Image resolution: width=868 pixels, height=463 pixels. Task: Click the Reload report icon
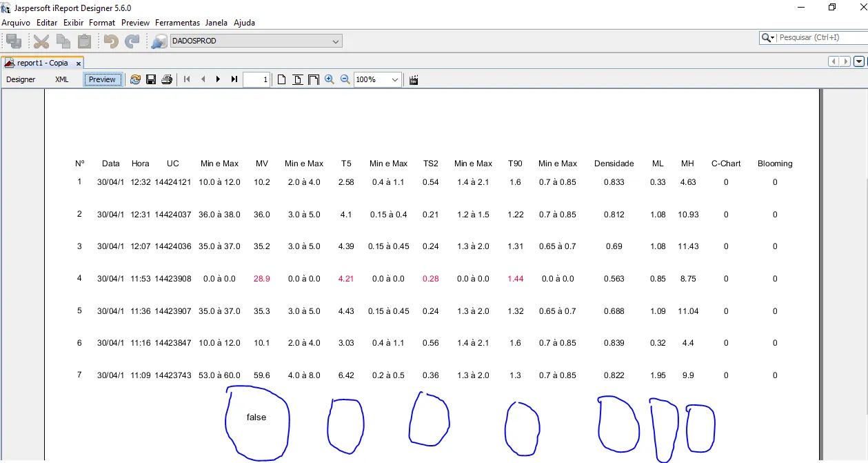[x=135, y=79]
